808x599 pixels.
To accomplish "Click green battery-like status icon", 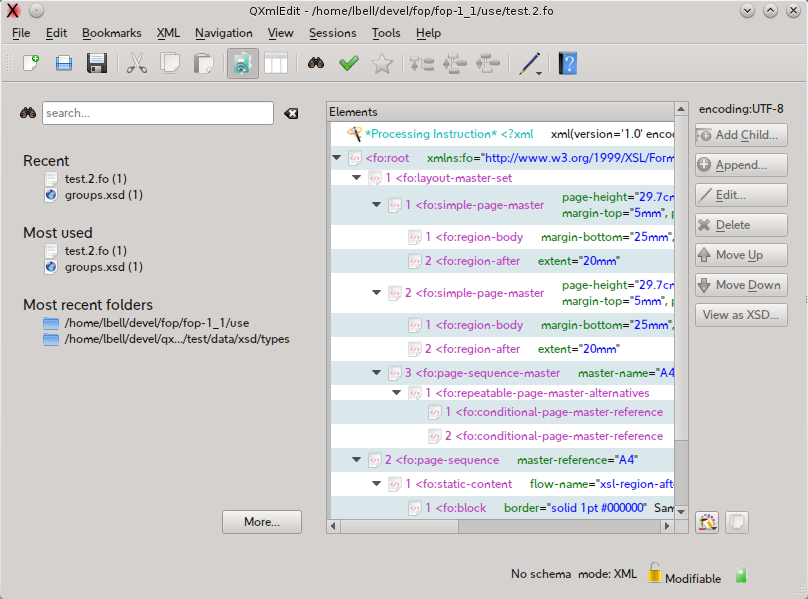I will pos(742,575).
